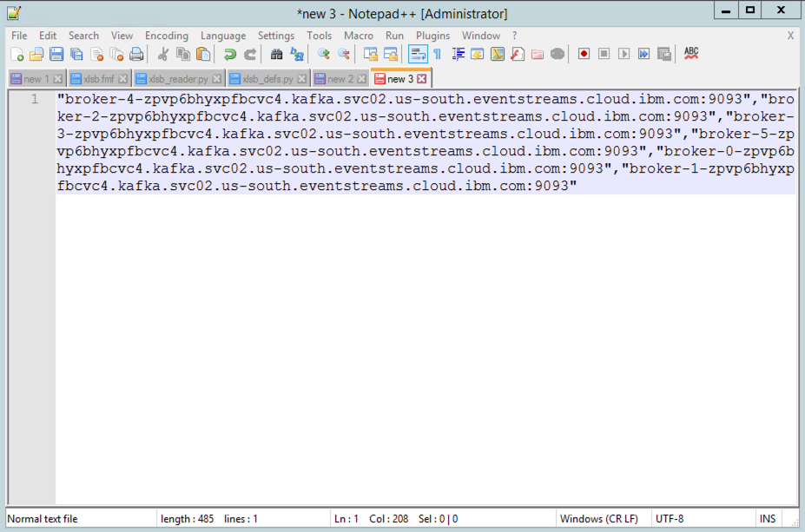Image resolution: width=805 pixels, height=532 pixels.
Task: Click the UTF-8 encoding status bar entry
Action: [x=670, y=519]
